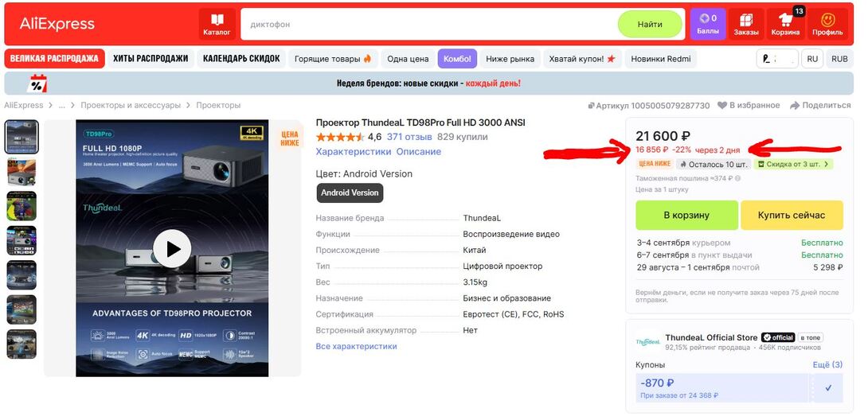This screenshot has width=868, height=420.
Task: Open Все характеристики link
Action: click(x=356, y=346)
